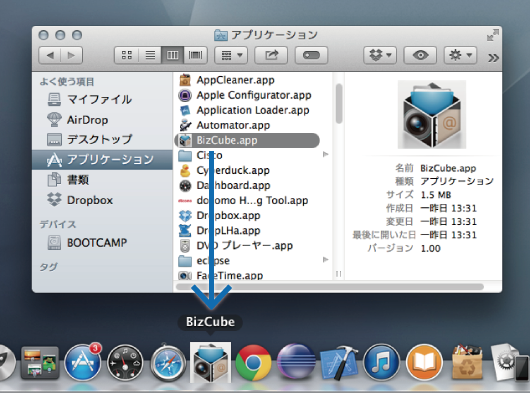Launch BizCube from the Dock
The height and width of the screenshot is (393, 530).
tap(210, 363)
